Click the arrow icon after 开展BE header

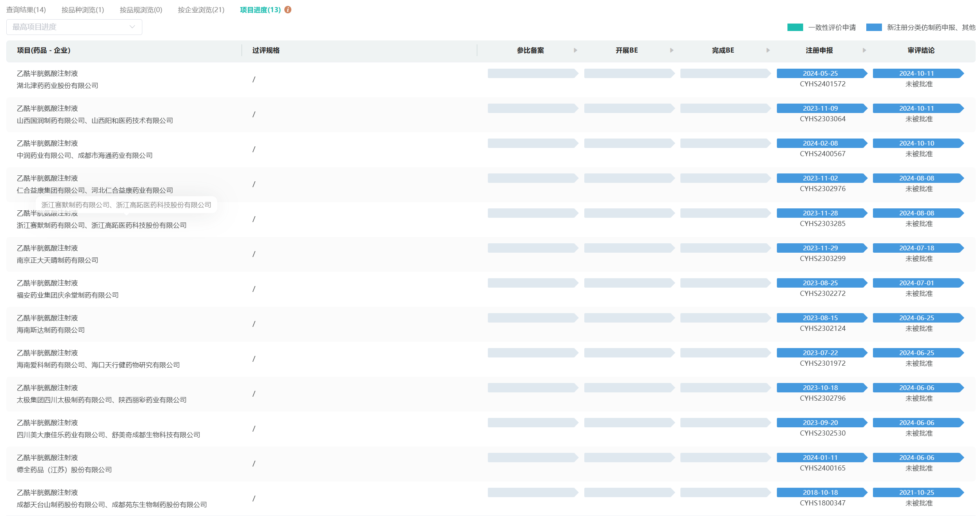click(671, 50)
